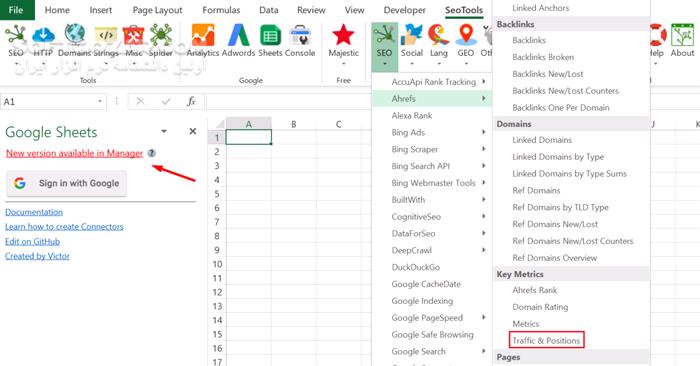The width and height of the screenshot is (700, 366).
Task: Click the formula bar cancel X icon
Action: click(x=140, y=101)
